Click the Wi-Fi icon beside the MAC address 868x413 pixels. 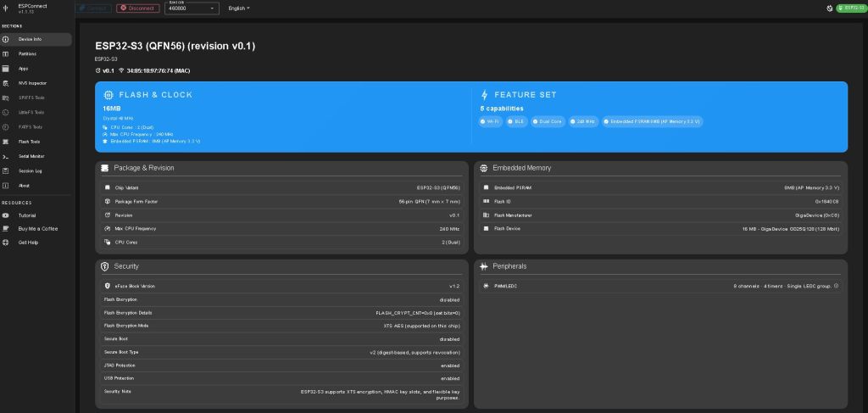[x=121, y=71]
